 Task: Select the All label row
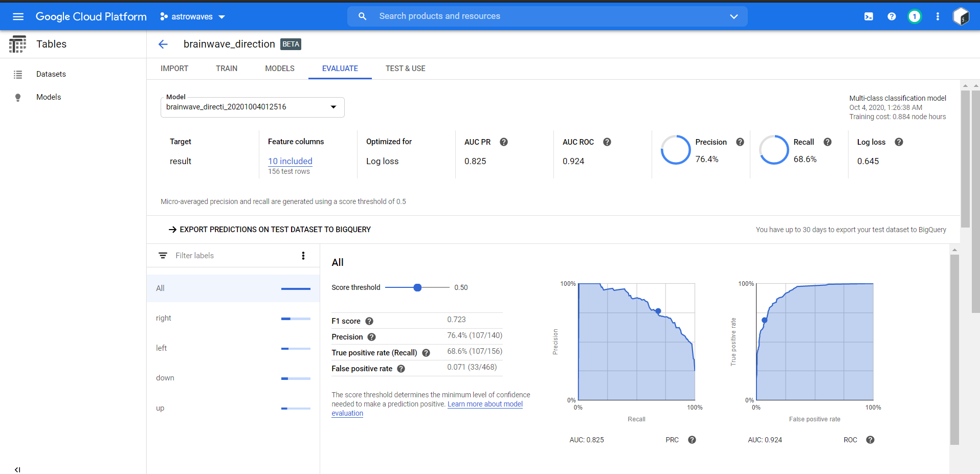pyautogui.click(x=233, y=288)
